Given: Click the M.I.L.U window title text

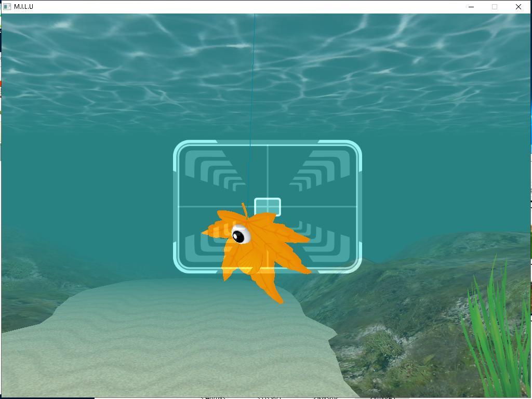Looking at the screenshot, I should (x=24, y=7).
